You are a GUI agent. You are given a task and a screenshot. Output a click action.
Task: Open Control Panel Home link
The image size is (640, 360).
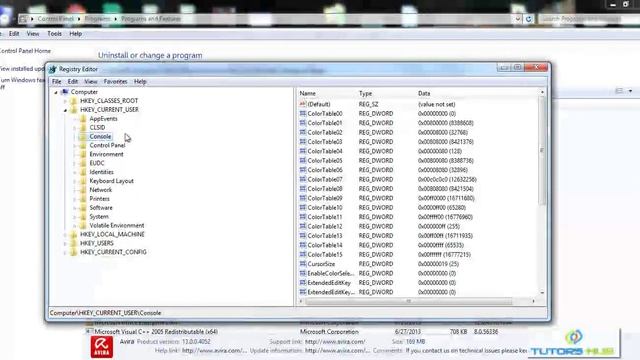click(25, 51)
